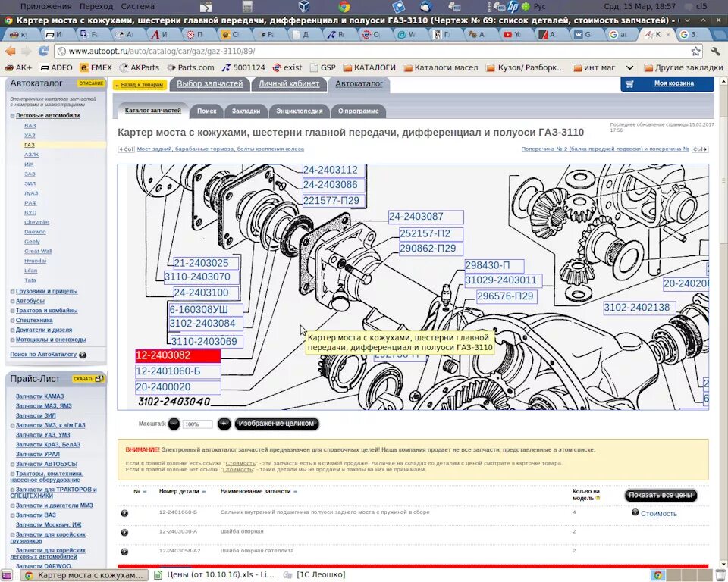Viewport: 728px width, 582px height.
Task: Switch to the YouTube browser tab
Action: 512,34
